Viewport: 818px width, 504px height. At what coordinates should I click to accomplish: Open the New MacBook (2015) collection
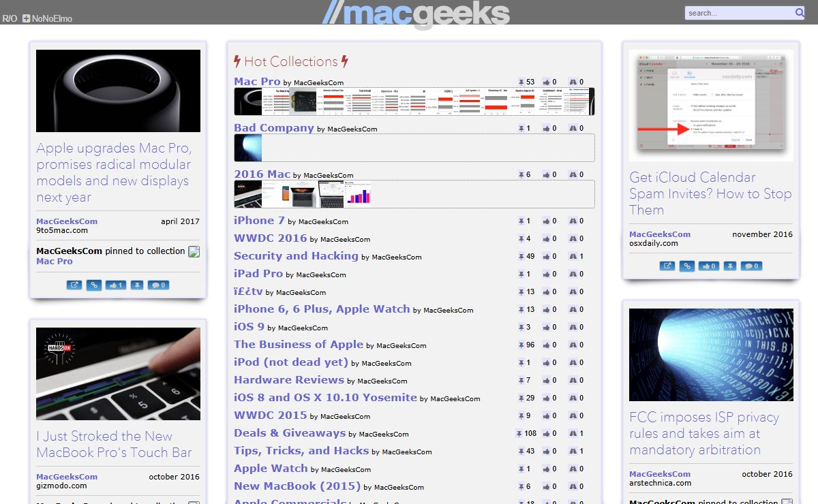pos(297,486)
